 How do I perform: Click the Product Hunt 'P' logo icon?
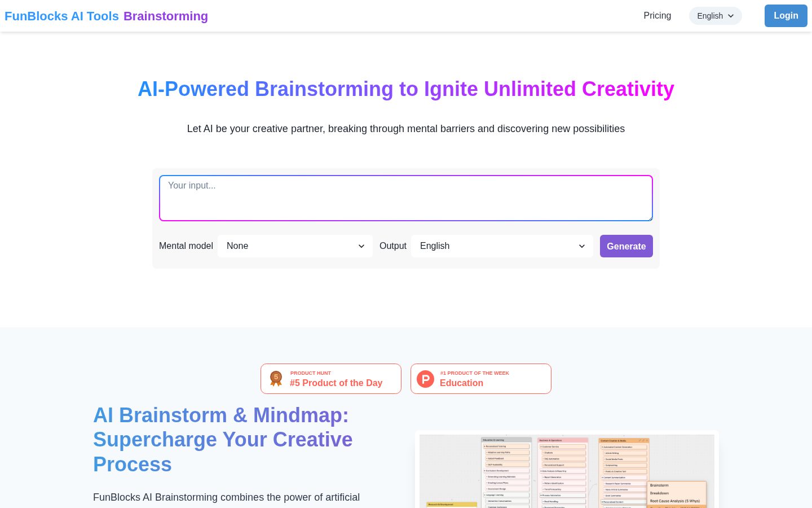426,379
